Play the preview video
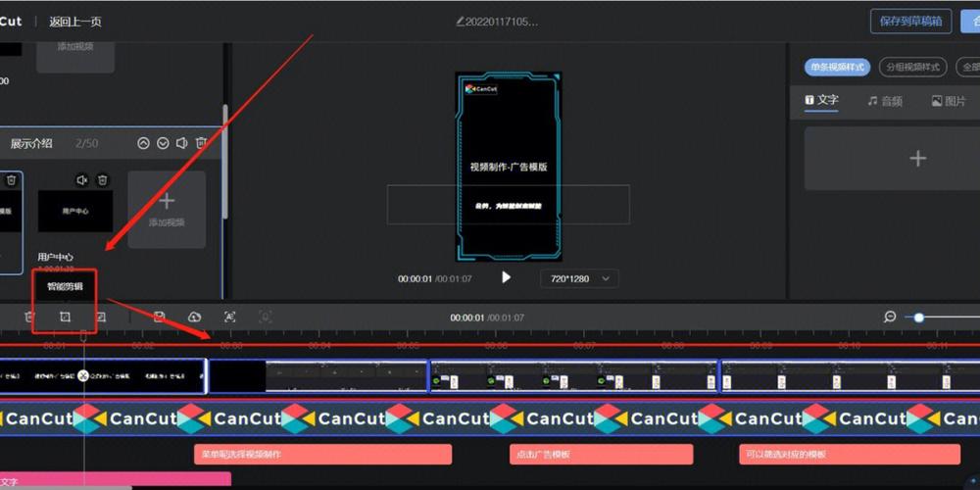Image resolution: width=980 pixels, height=490 pixels. (507, 277)
